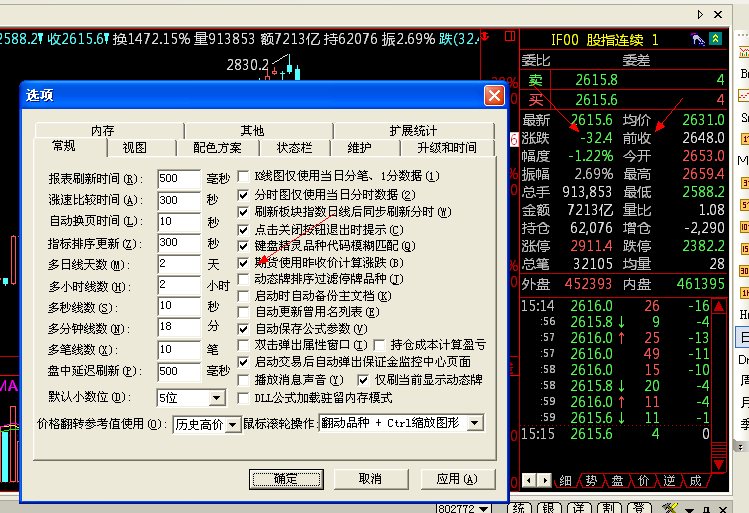The width and height of the screenshot is (749, 513).
Task: Select the 势 tab in quote panel
Action: click(x=591, y=481)
